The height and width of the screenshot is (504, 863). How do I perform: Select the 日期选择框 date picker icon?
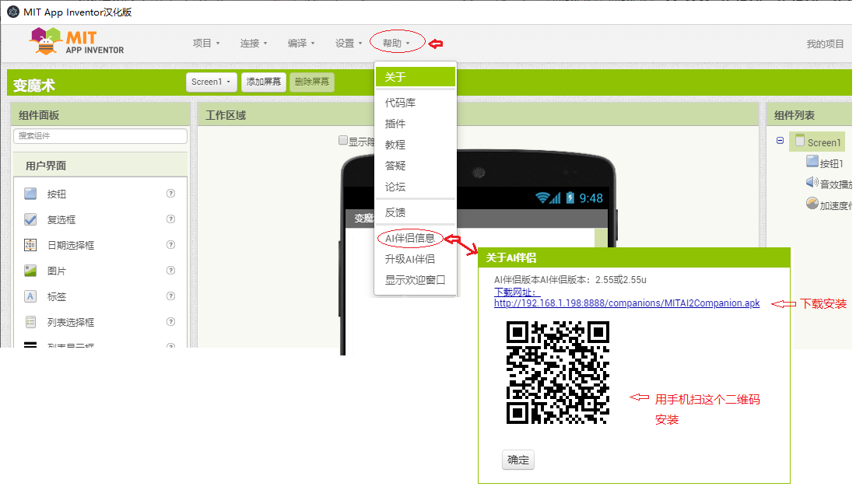(x=31, y=245)
